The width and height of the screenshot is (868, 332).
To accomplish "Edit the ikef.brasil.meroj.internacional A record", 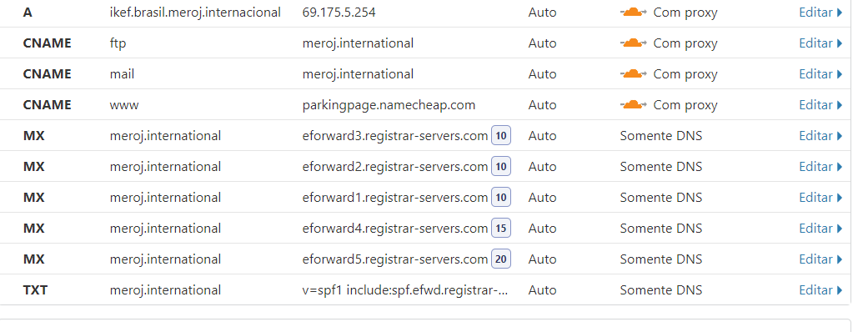I will pos(820,13).
